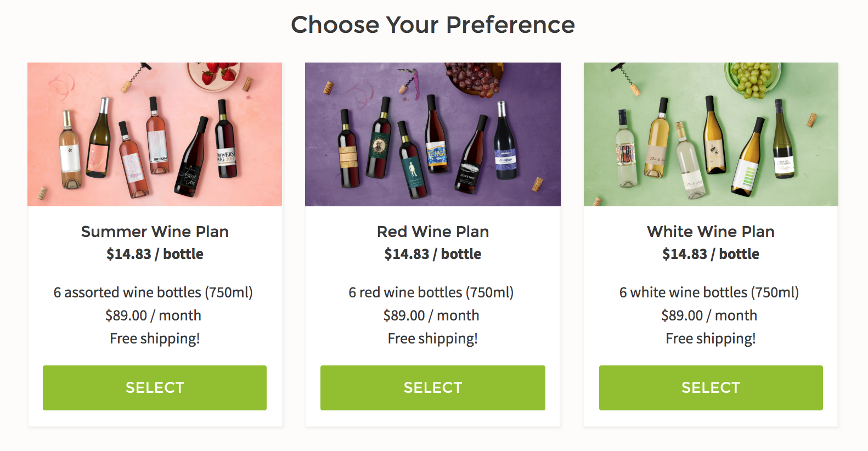Click the 6 white wine bottles text

point(709,292)
